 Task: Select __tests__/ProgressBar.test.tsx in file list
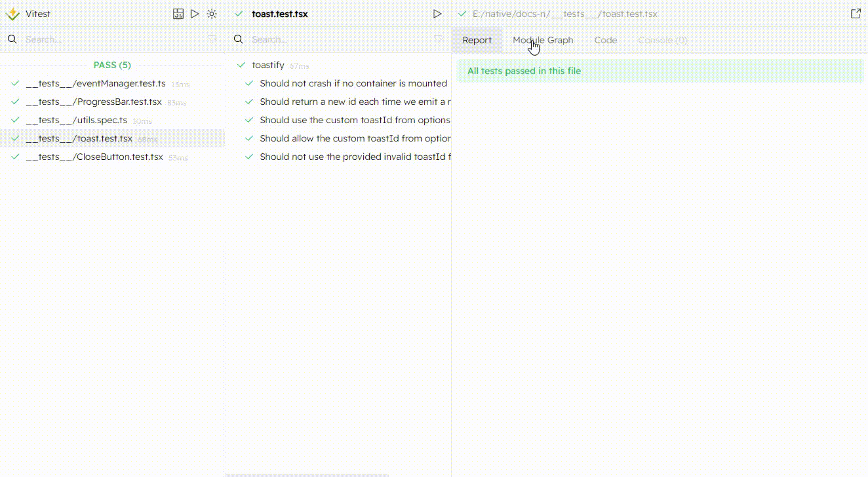(94, 102)
